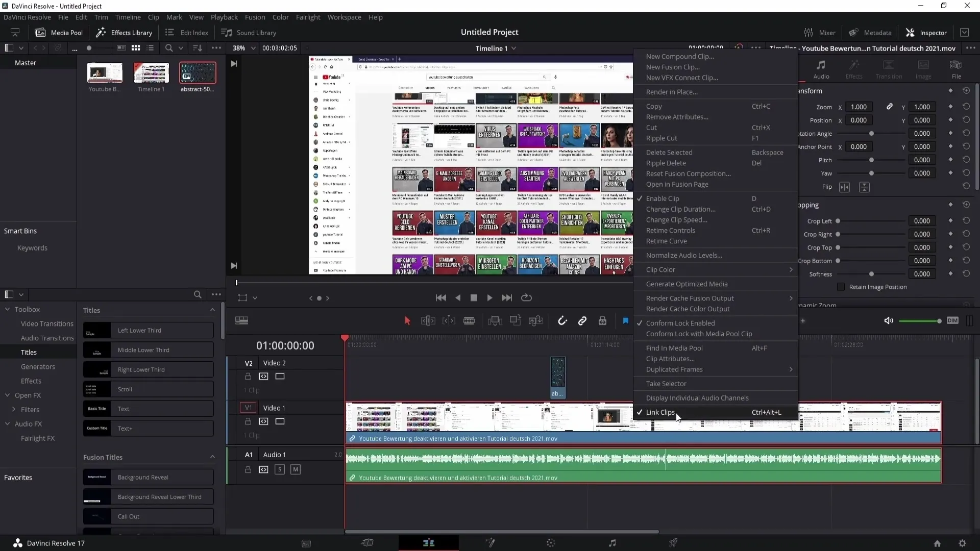The image size is (980, 551).
Task: Click the blue Flag icon
Action: tap(626, 321)
